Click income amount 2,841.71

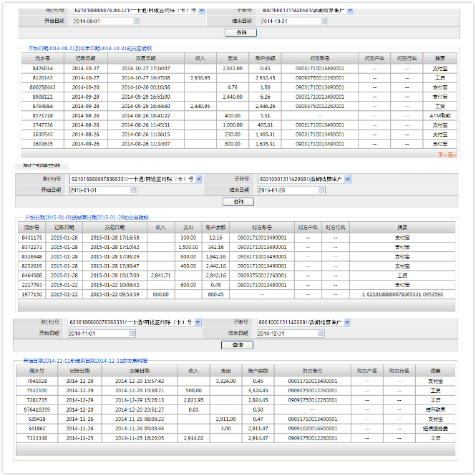[x=160, y=276]
